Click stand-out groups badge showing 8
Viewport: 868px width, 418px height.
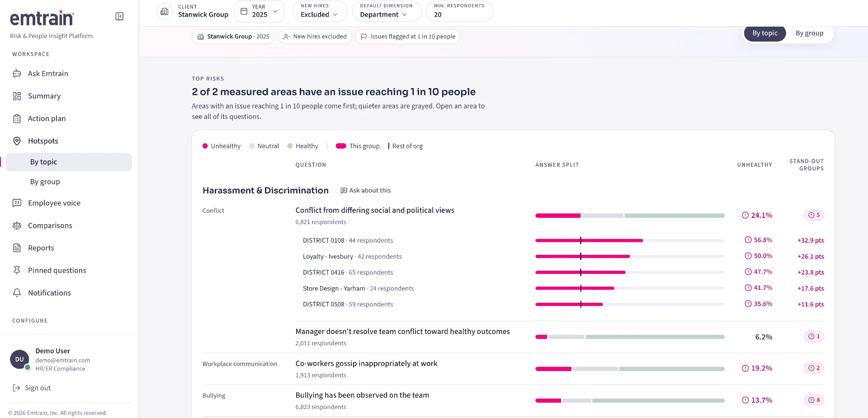tap(814, 400)
